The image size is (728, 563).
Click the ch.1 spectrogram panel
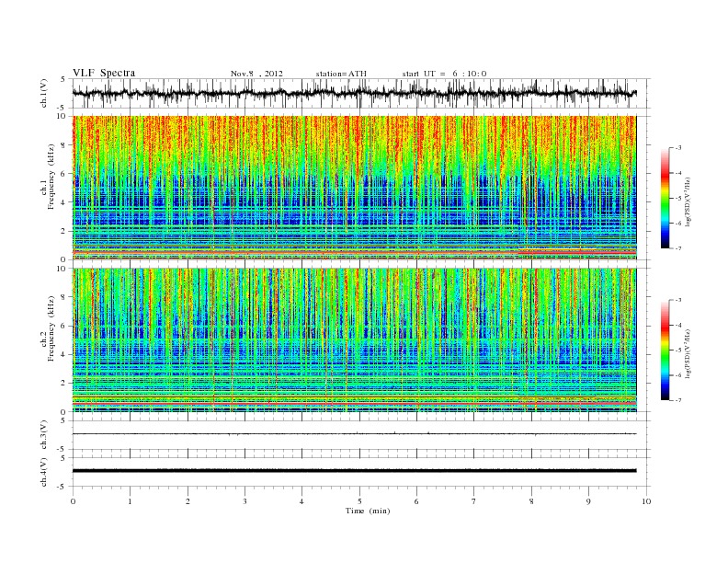(354, 188)
